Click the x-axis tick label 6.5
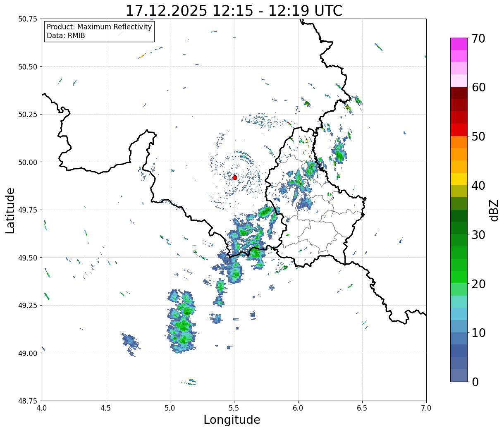504x430 pixels. (362, 408)
